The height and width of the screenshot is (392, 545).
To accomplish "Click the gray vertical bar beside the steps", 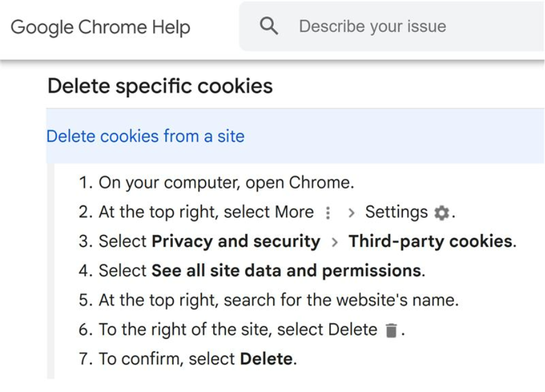I will [x=51, y=271].
